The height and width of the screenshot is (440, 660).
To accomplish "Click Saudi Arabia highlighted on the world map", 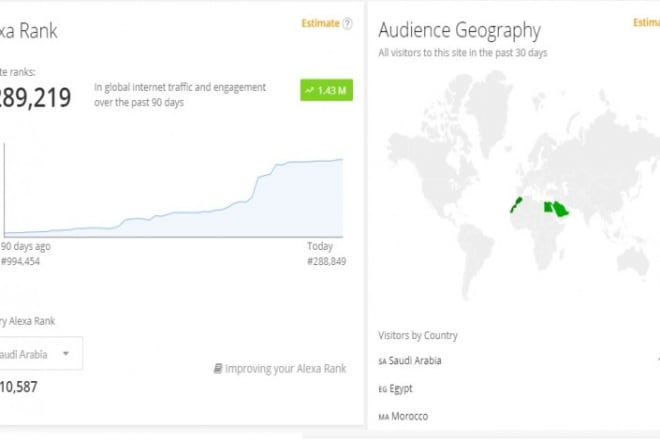I will (561, 209).
